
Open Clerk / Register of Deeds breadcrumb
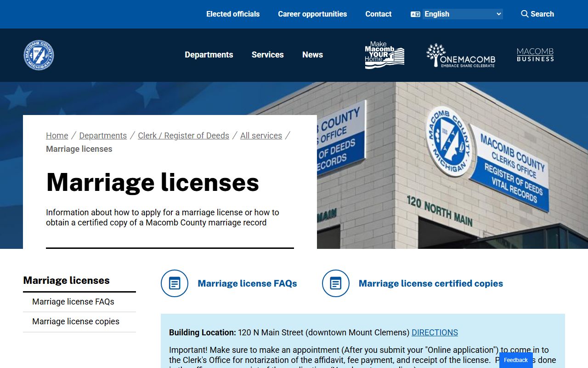coord(184,136)
